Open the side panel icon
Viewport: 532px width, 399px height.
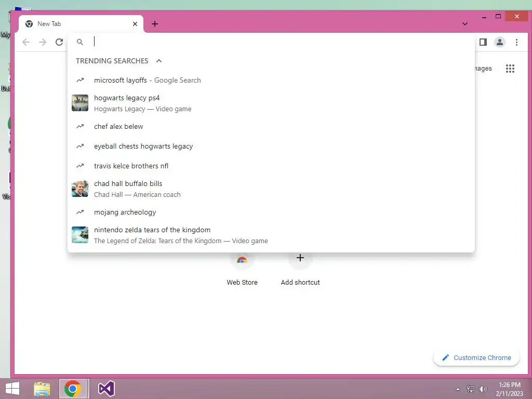(x=483, y=42)
